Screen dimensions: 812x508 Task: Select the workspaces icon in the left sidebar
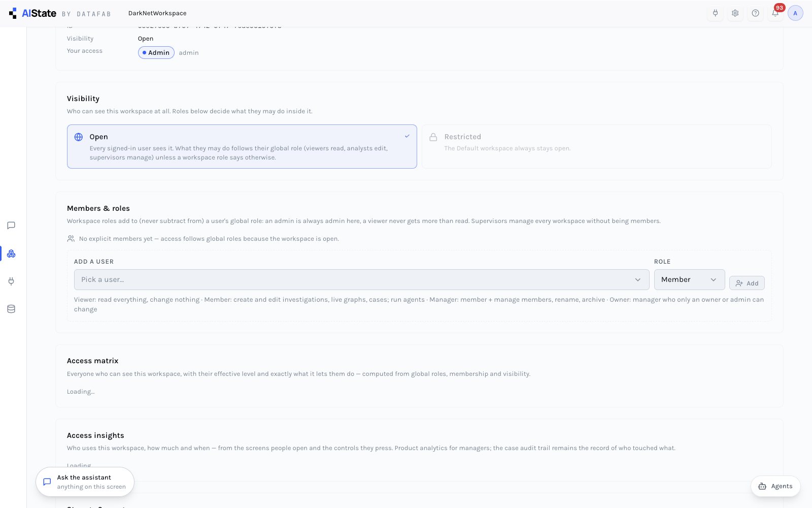pos(11,253)
